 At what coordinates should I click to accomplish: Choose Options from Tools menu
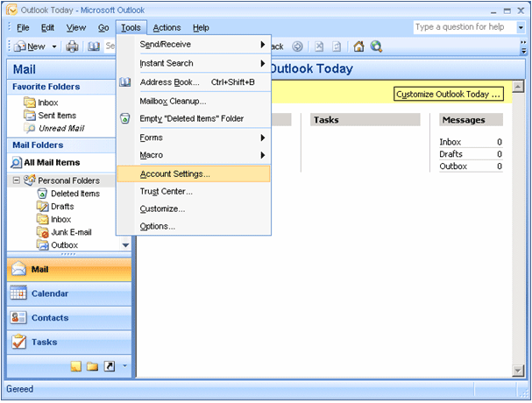tap(194, 226)
